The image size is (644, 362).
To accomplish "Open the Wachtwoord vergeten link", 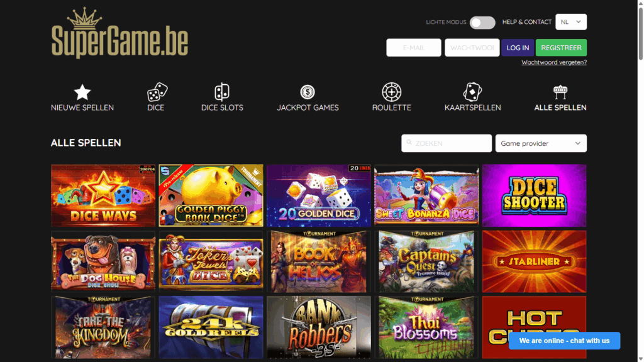I will [x=553, y=62].
